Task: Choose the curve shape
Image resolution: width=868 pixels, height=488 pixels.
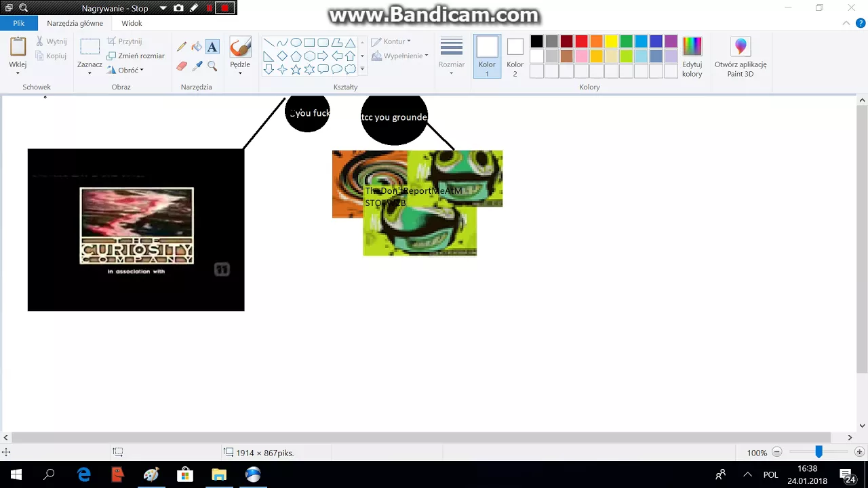Action: 282,42
